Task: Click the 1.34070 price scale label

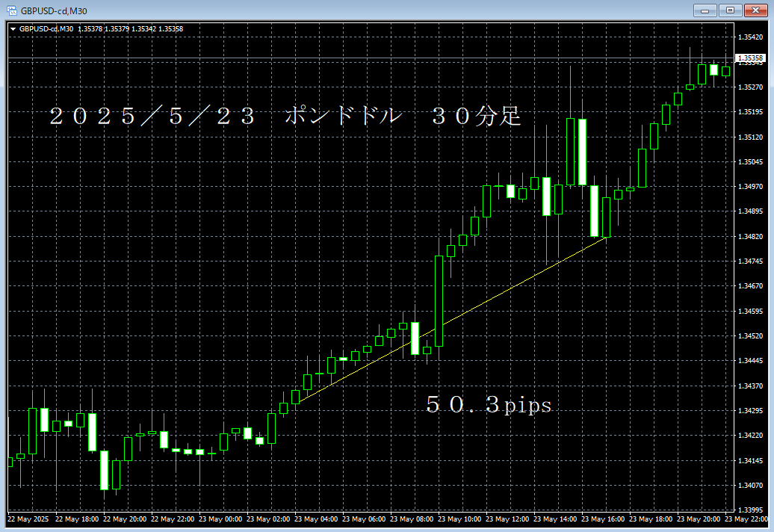Action: (x=749, y=486)
